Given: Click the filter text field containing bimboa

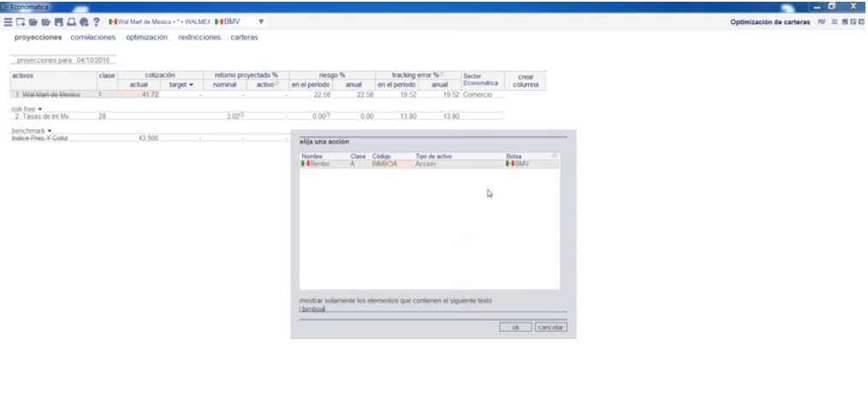Looking at the screenshot, I should (428, 309).
